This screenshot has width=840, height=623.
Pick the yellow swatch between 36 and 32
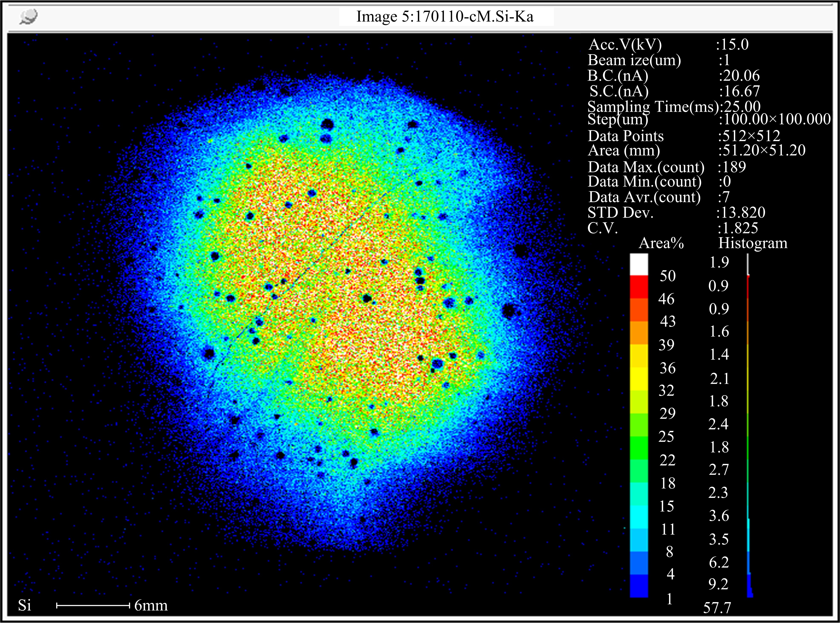click(639, 379)
